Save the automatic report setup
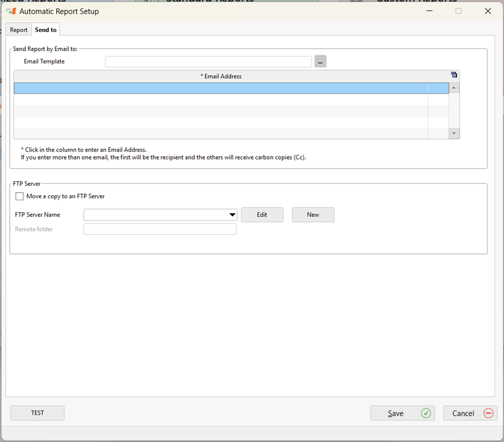This screenshot has width=504, height=442. (402, 413)
